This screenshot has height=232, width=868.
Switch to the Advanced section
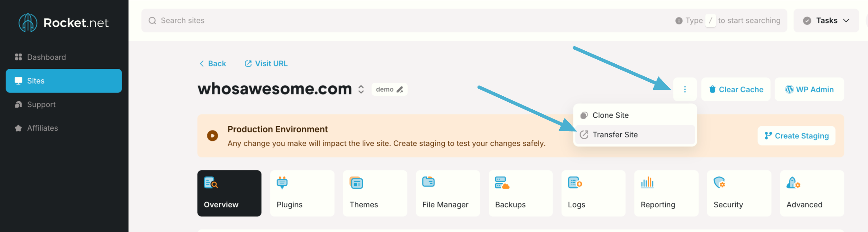click(811, 193)
